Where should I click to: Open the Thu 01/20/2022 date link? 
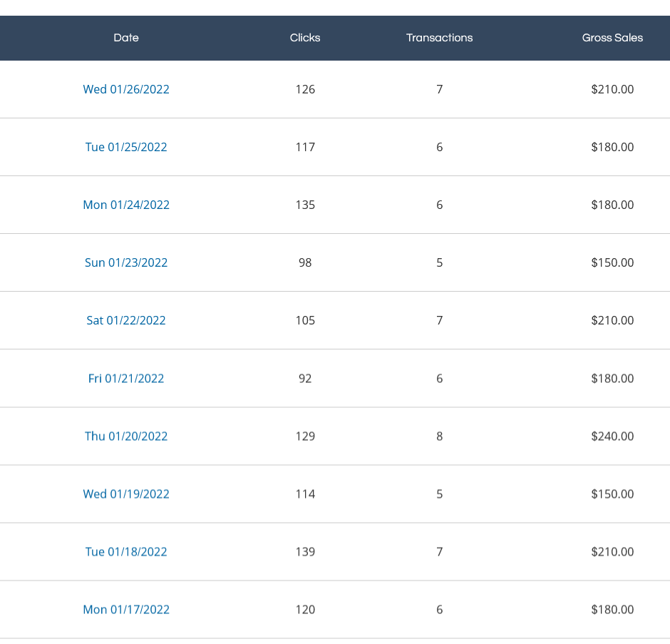[126, 436]
